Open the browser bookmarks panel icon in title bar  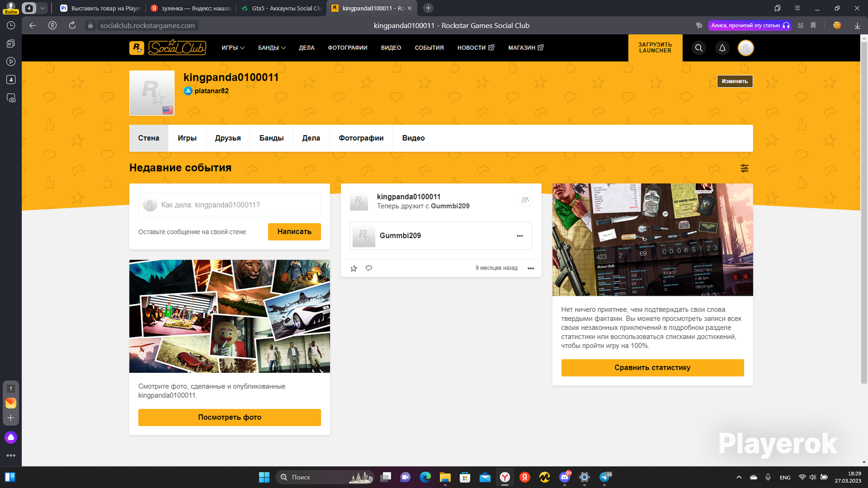778,8
